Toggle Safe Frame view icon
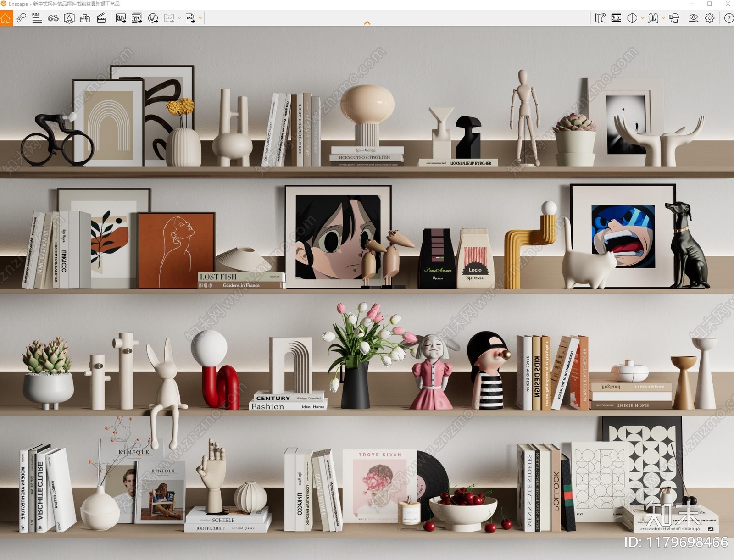The image size is (734, 560). (616, 18)
